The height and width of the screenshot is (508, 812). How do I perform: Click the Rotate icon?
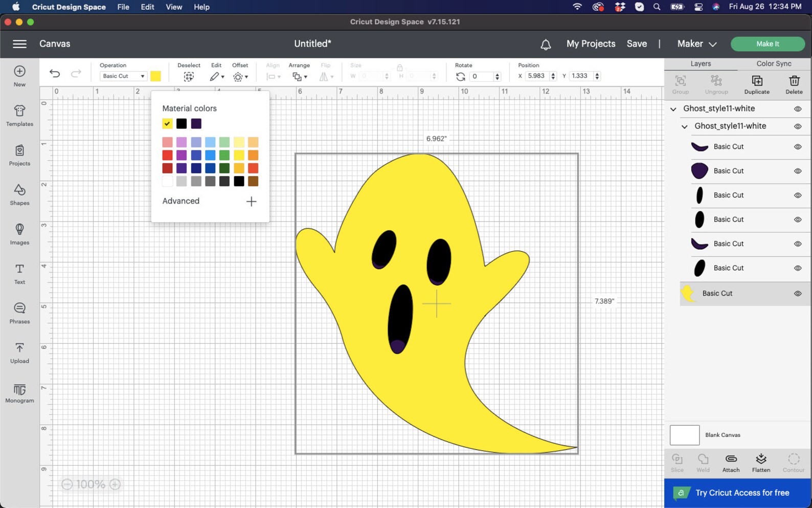click(461, 76)
